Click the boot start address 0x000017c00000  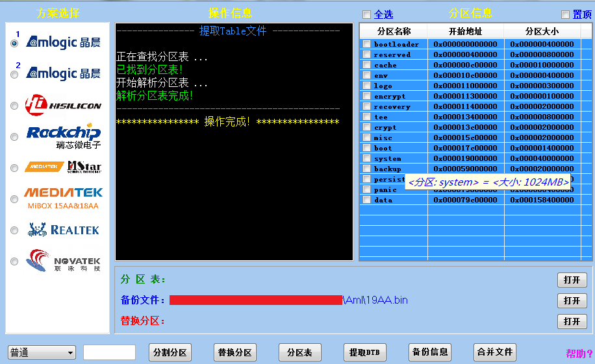(466, 148)
